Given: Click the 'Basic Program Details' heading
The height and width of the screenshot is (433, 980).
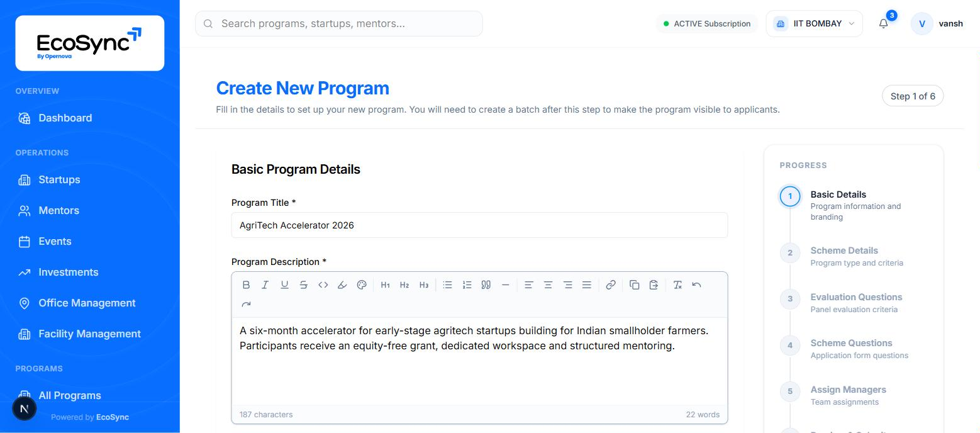Looking at the screenshot, I should coord(296,169).
